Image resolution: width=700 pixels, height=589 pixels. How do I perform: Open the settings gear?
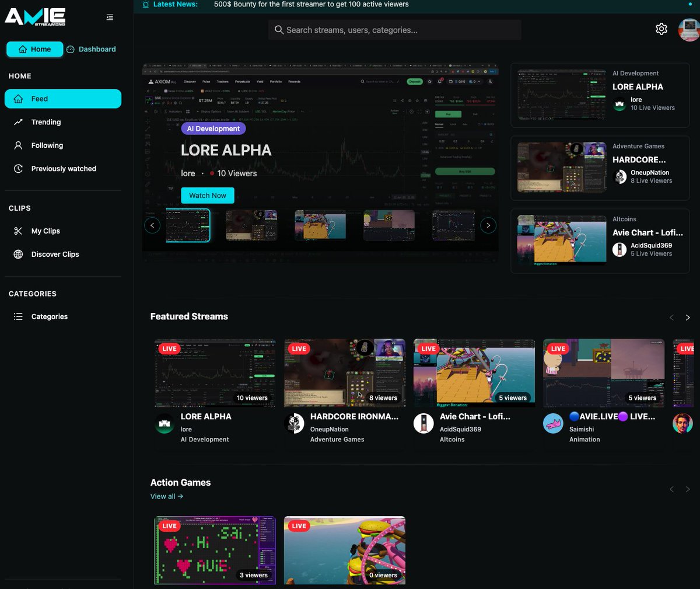pos(661,28)
